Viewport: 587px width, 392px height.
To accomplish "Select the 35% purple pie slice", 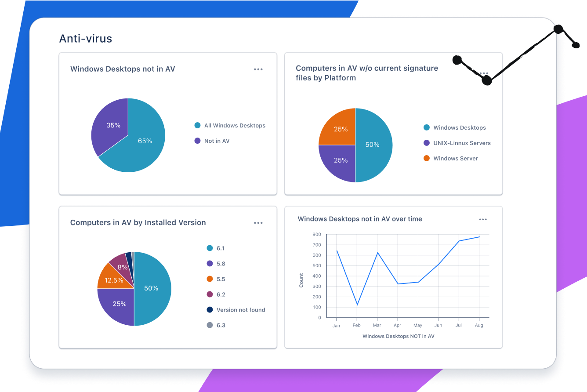I will [x=113, y=125].
